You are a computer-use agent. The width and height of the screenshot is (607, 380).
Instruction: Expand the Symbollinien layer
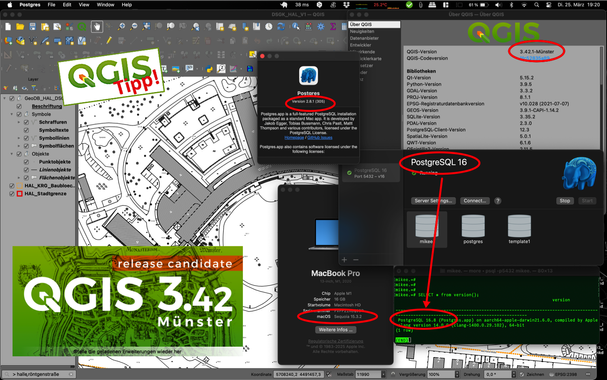coord(19,138)
